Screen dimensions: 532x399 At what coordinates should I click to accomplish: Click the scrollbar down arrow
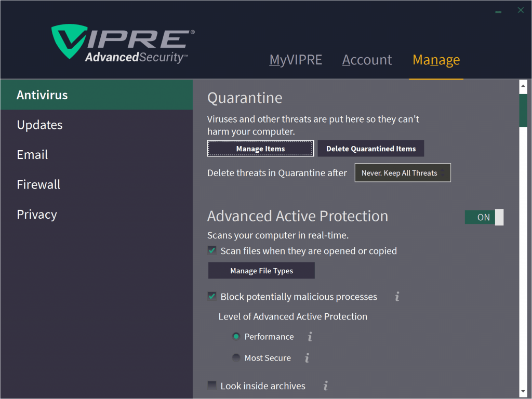[523, 392]
